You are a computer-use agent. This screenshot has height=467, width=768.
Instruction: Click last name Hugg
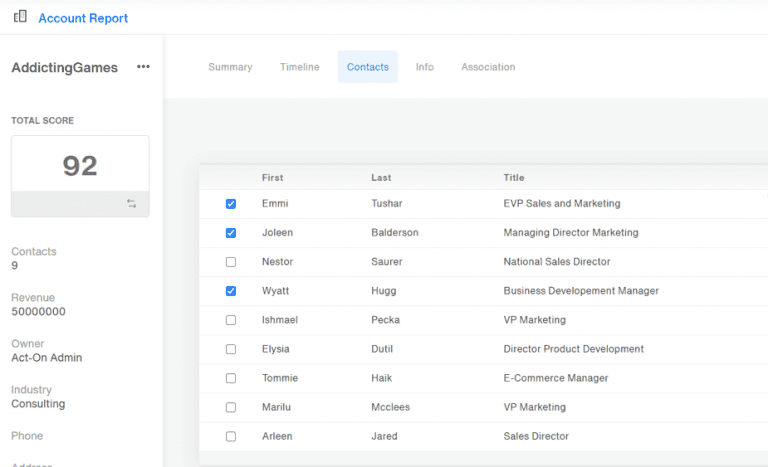tap(384, 291)
